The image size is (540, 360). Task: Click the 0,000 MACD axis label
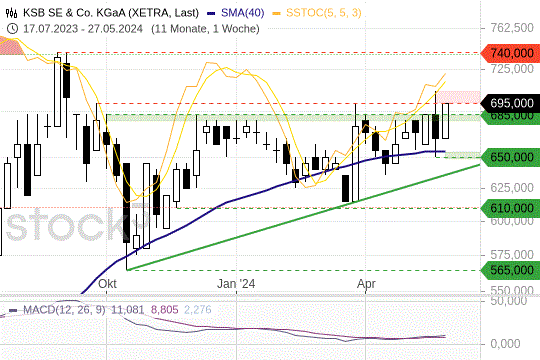(505, 344)
